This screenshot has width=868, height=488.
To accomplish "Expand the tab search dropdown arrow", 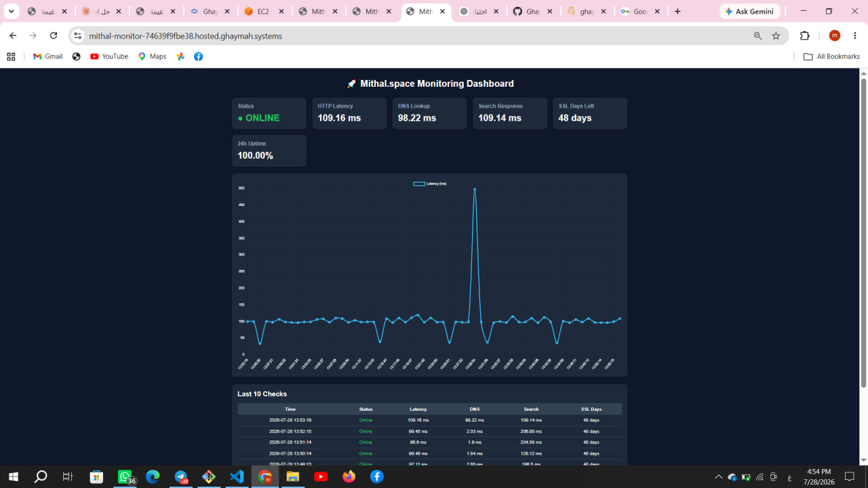I will pos(11,12).
